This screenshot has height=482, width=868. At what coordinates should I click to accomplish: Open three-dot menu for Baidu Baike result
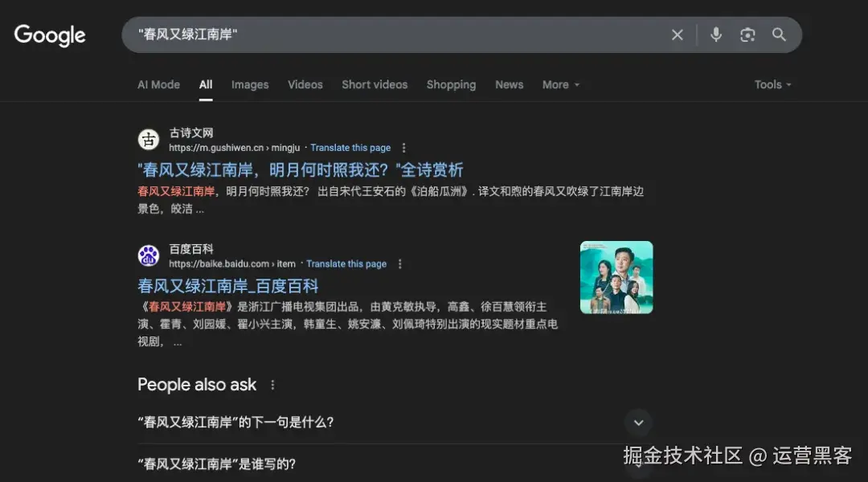(x=399, y=264)
